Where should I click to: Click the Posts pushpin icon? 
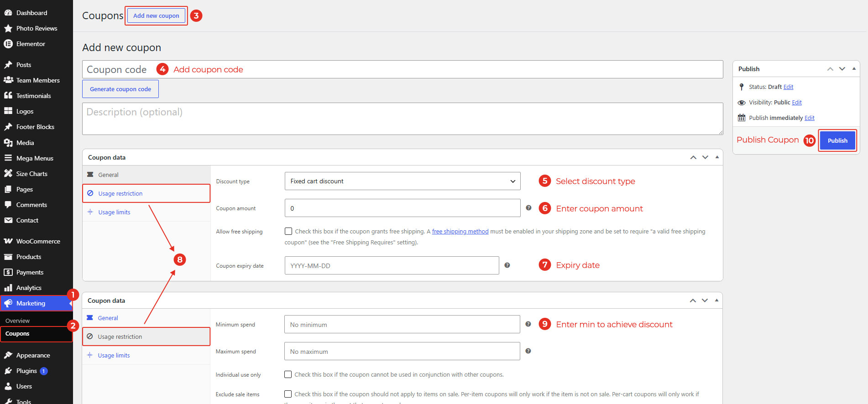coord(8,65)
